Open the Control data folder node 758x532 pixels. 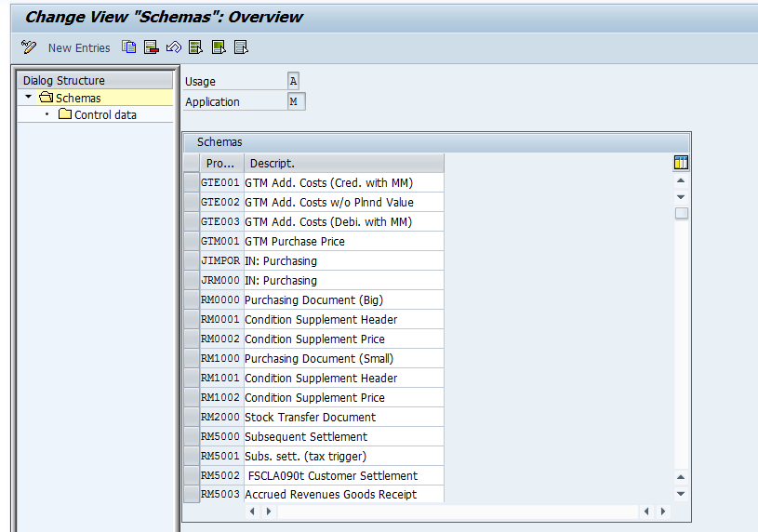(97, 114)
